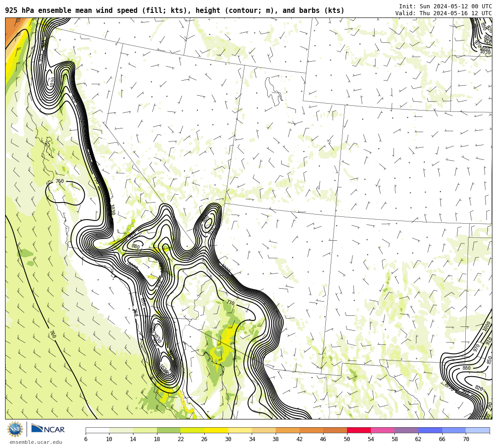Click the colorbar tick label '42'
The height and width of the screenshot is (448, 497).
[x=300, y=439]
